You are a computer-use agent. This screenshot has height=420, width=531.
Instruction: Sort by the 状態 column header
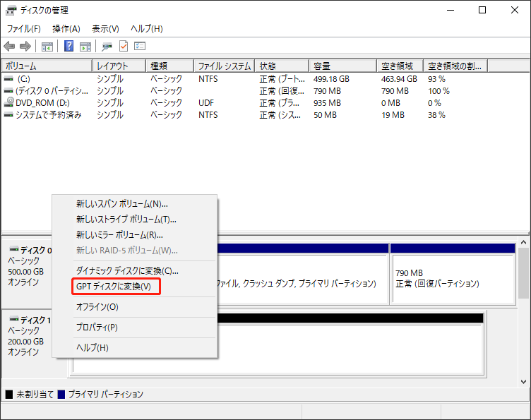click(x=282, y=66)
